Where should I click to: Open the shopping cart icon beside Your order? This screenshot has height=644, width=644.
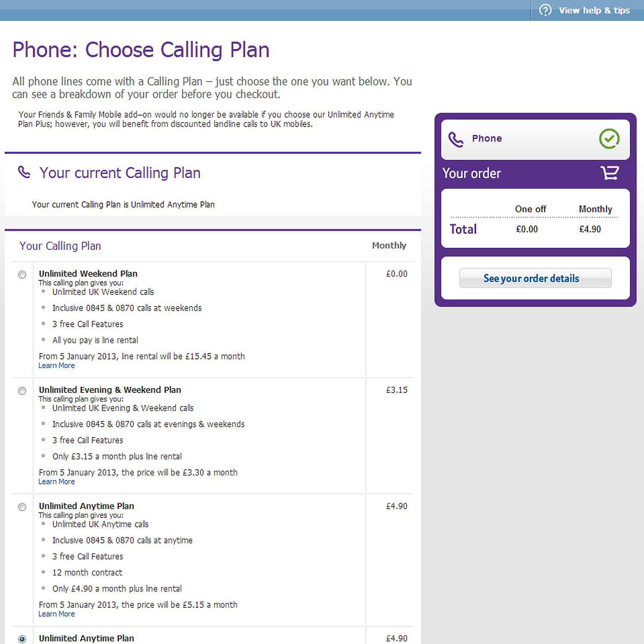click(610, 173)
